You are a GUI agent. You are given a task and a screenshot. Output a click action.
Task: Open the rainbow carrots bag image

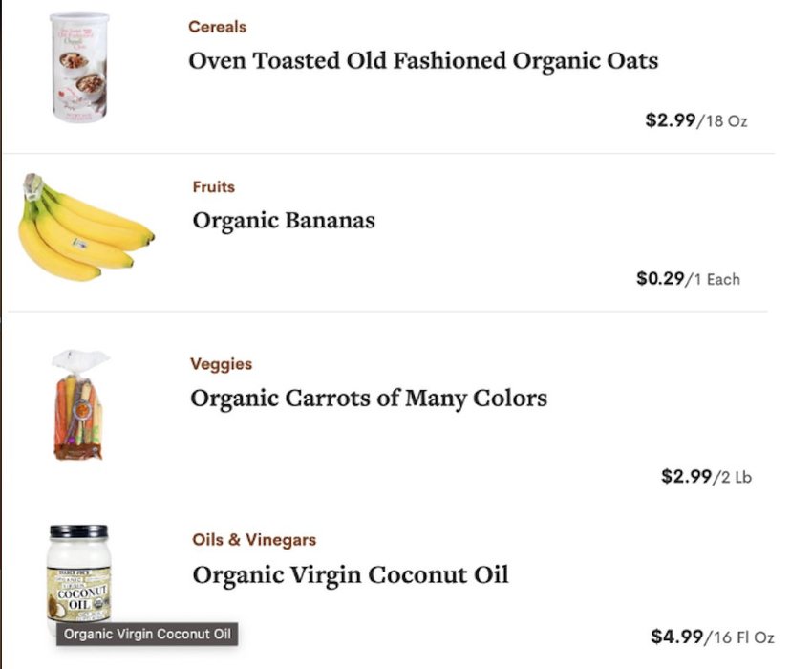coord(79,405)
